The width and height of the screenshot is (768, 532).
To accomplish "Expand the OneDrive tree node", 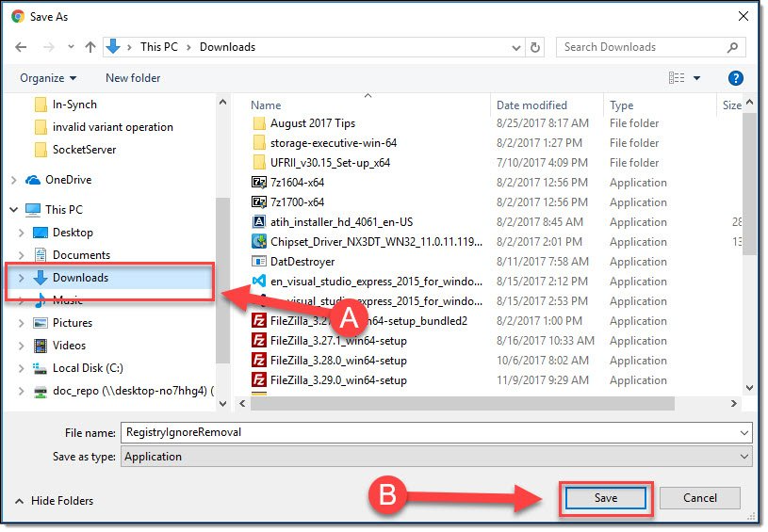I will click(x=13, y=180).
